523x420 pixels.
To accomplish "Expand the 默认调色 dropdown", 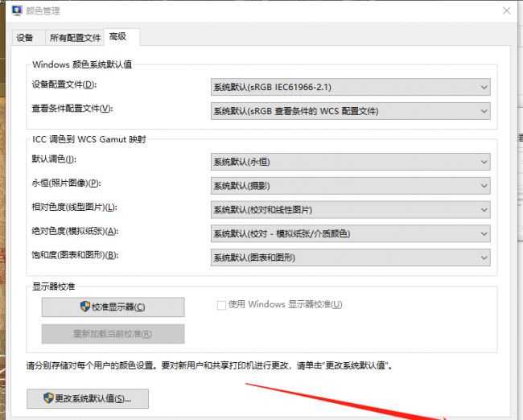I will pyautogui.click(x=351, y=162).
